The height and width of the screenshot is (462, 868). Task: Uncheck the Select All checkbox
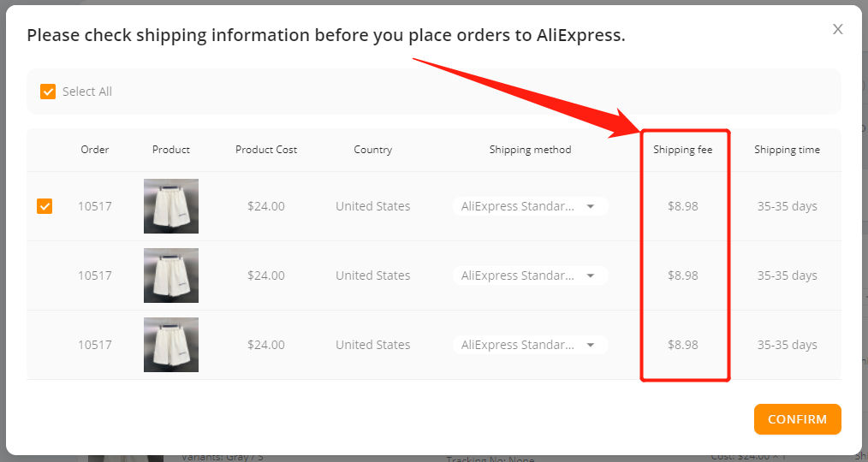click(x=48, y=92)
